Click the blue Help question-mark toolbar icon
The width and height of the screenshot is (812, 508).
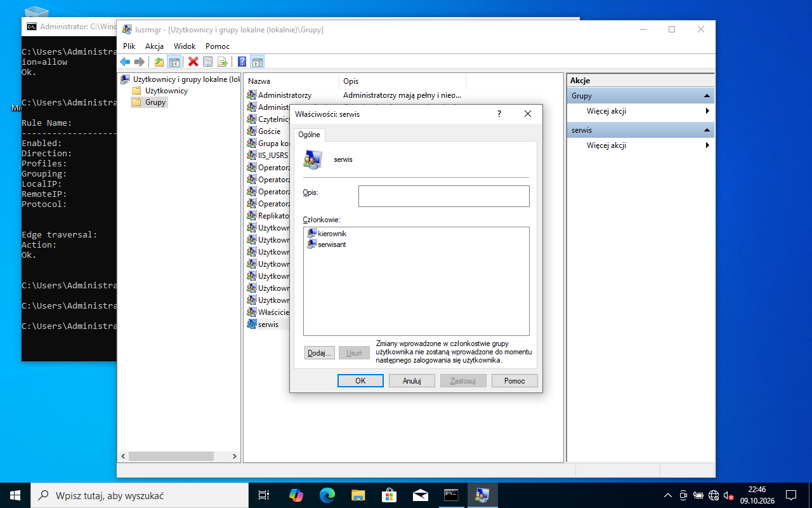[242, 62]
